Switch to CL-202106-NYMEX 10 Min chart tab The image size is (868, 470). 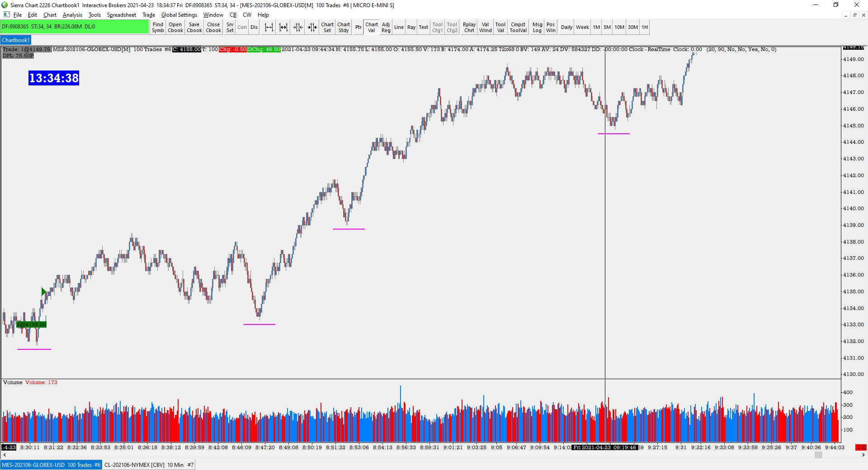pyautogui.click(x=149, y=465)
